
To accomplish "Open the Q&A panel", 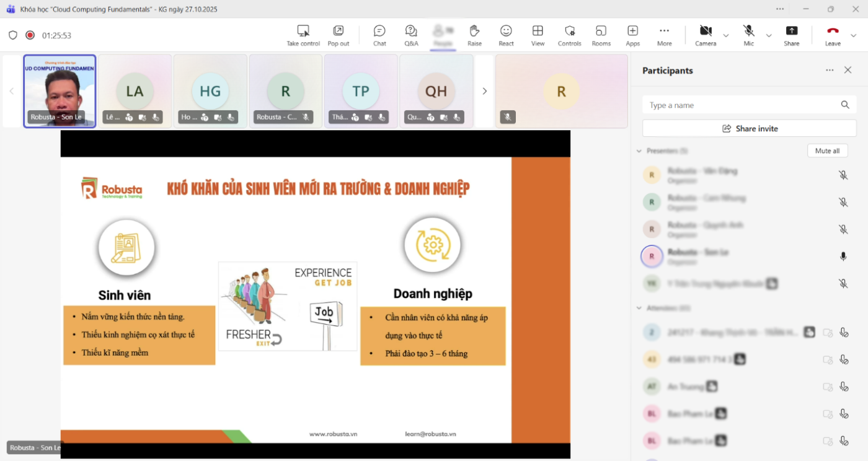I will point(411,35).
